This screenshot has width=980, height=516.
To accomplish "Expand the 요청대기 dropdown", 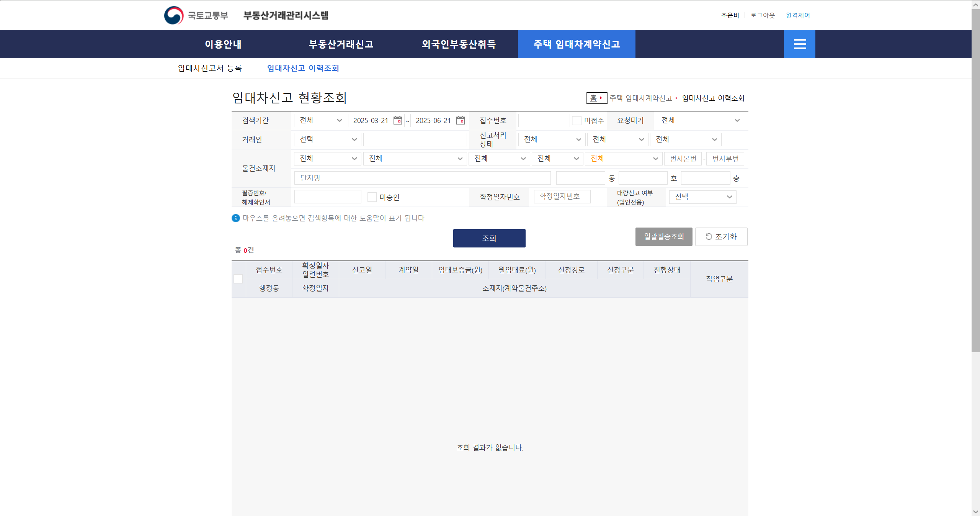I will tap(700, 120).
